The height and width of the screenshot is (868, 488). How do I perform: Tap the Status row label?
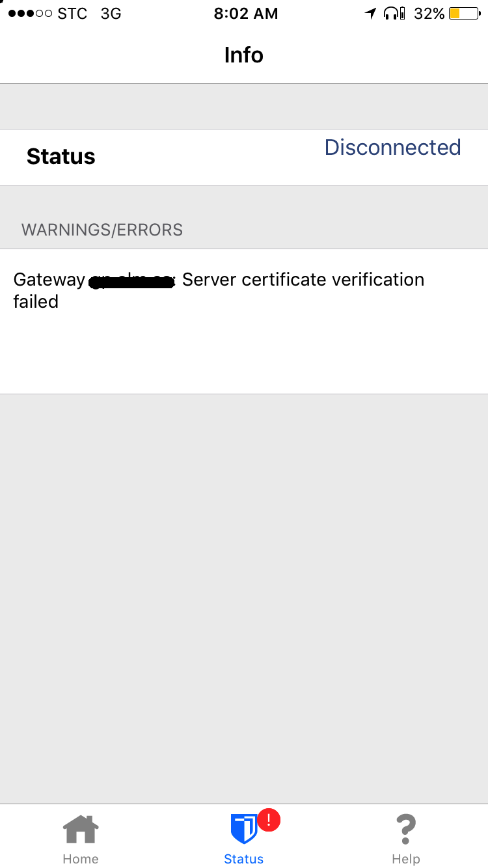61,157
